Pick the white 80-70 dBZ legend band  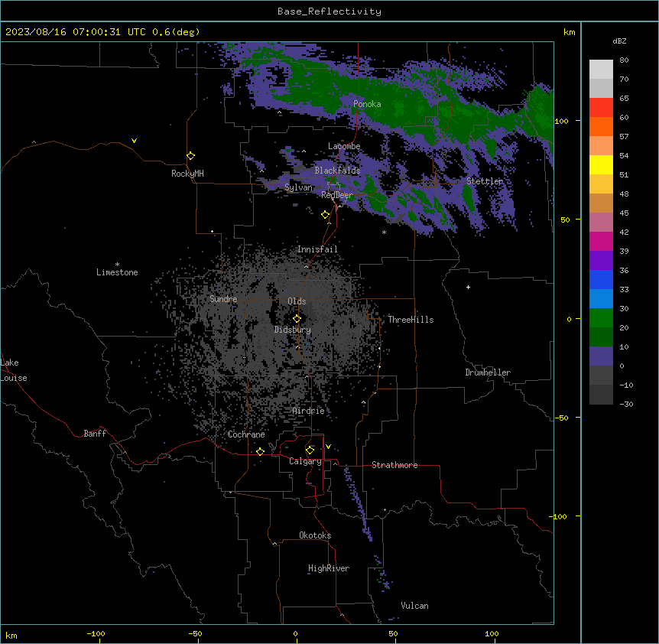click(x=601, y=70)
